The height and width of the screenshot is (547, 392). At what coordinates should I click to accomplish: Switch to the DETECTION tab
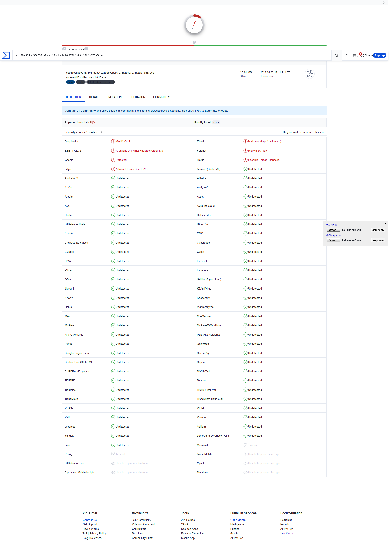tap(73, 97)
